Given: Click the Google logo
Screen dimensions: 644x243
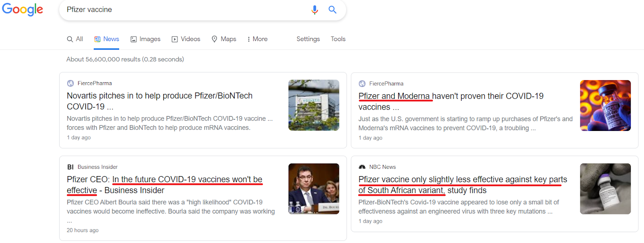Looking at the screenshot, I should (23, 9).
